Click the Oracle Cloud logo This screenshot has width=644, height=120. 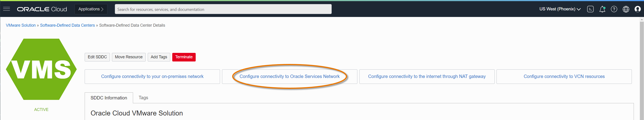pyautogui.click(x=42, y=9)
